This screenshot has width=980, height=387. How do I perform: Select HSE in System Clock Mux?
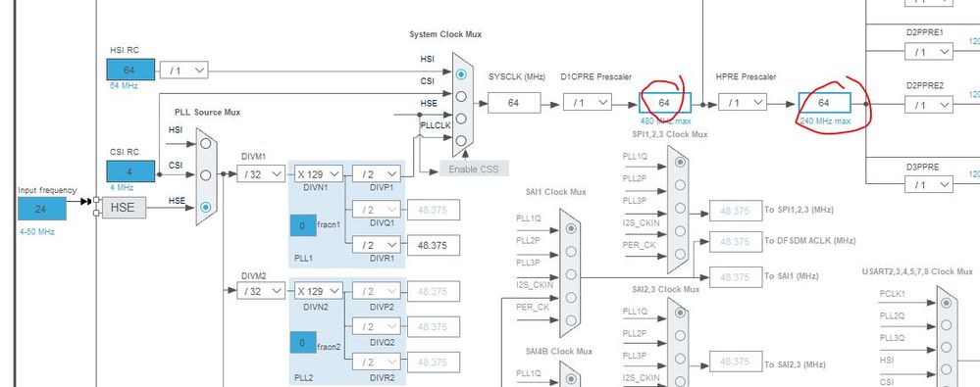click(x=461, y=118)
